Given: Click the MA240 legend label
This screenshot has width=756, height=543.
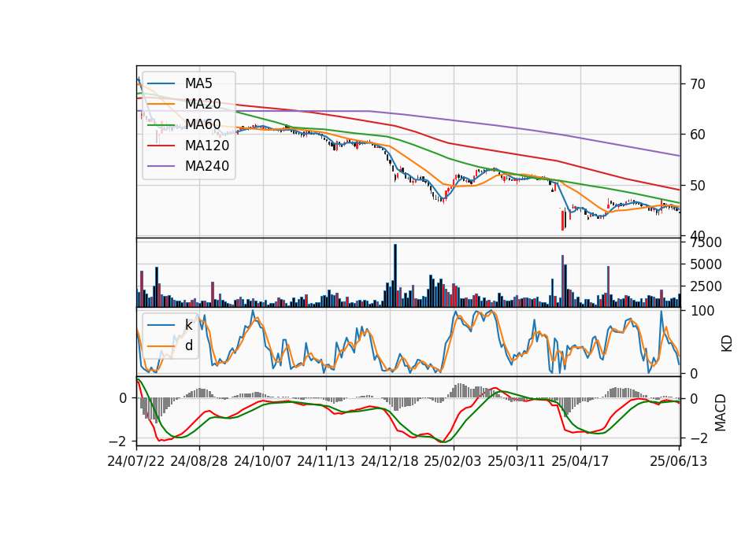Looking at the screenshot, I should click(207, 166).
